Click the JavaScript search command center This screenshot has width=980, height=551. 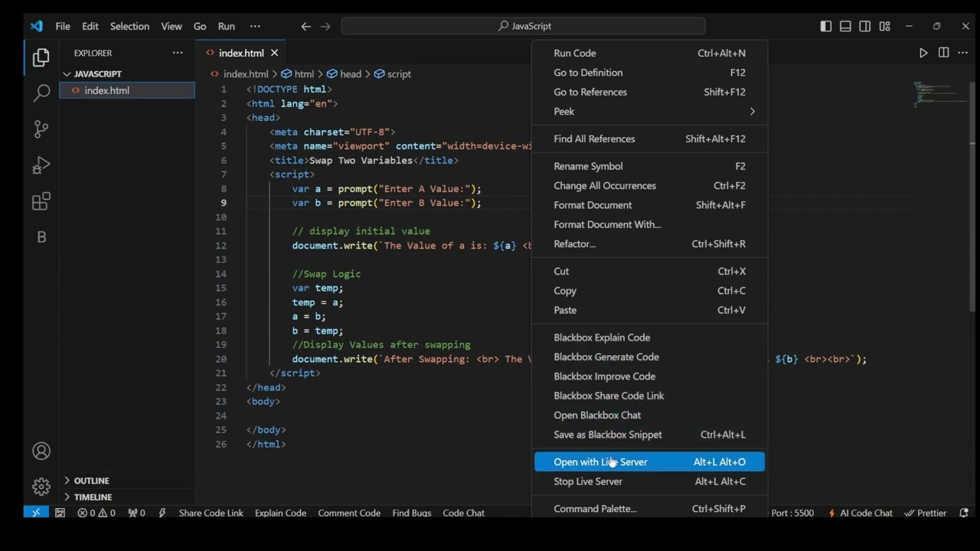pyautogui.click(x=523, y=26)
